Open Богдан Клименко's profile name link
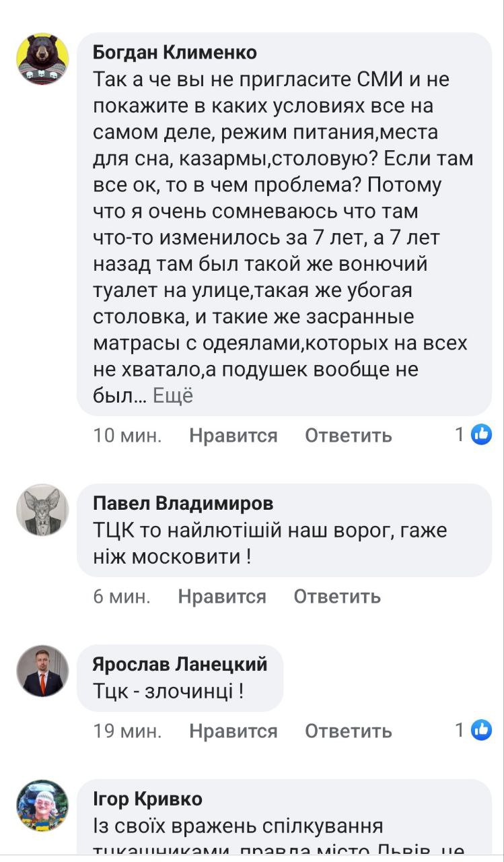This screenshot has width=504, height=862. coord(174,52)
